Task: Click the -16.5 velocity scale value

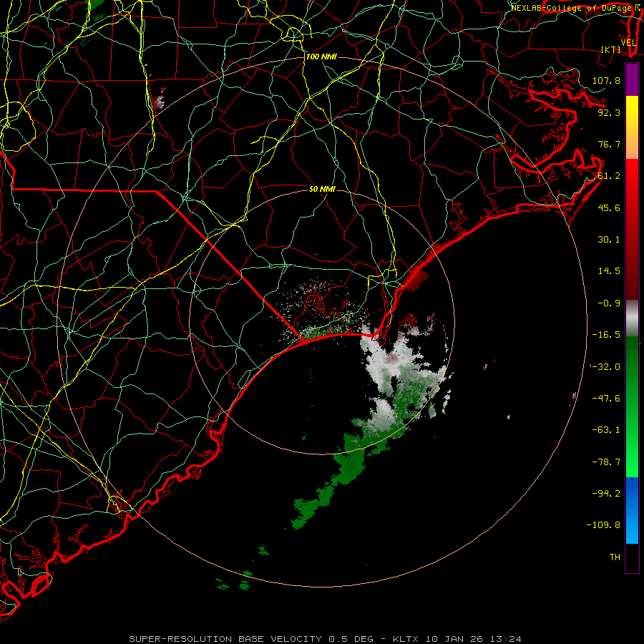Action: tap(606, 335)
